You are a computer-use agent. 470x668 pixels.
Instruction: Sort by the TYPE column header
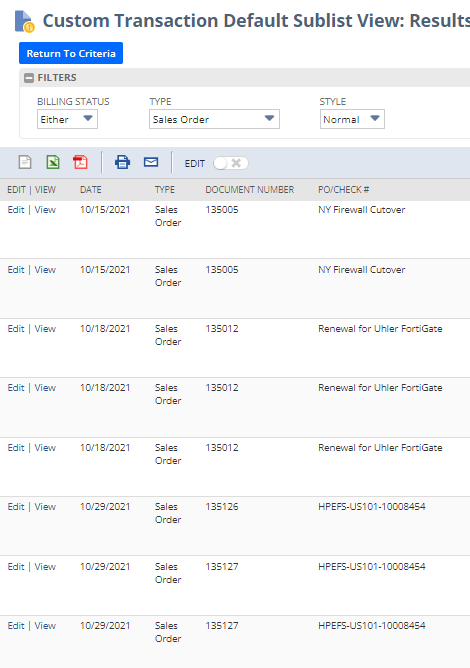[165, 190]
